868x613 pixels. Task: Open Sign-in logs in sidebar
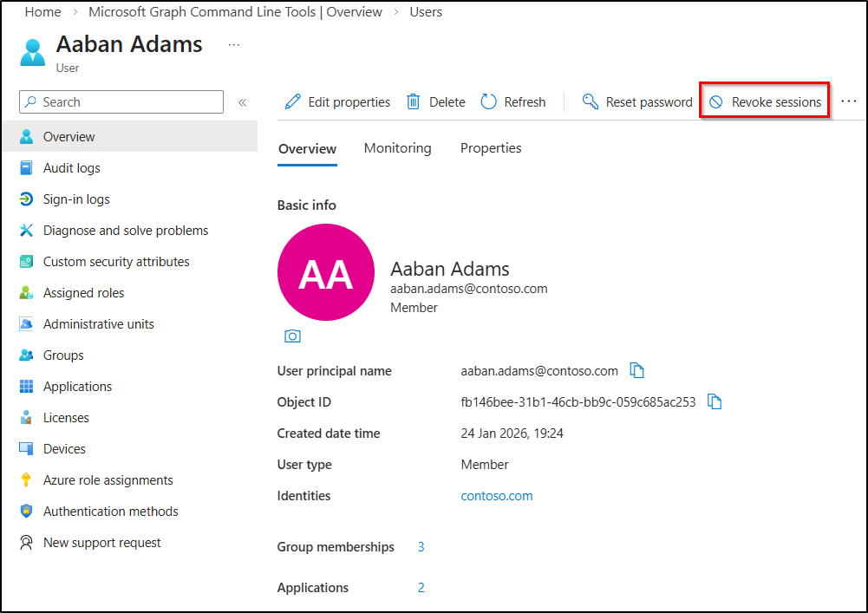coord(76,199)
